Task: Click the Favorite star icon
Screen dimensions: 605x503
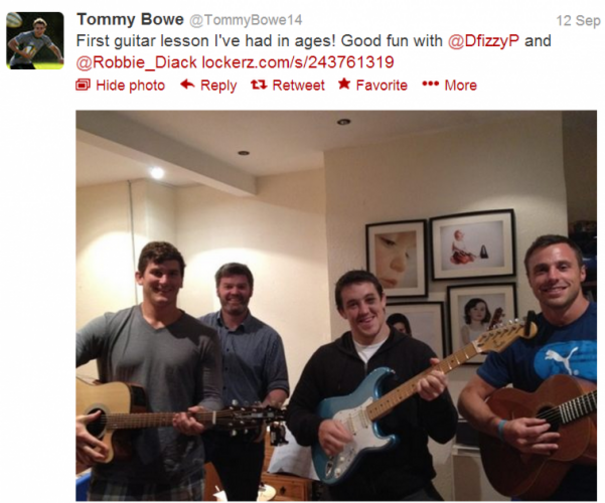Action: pos(344,84)
